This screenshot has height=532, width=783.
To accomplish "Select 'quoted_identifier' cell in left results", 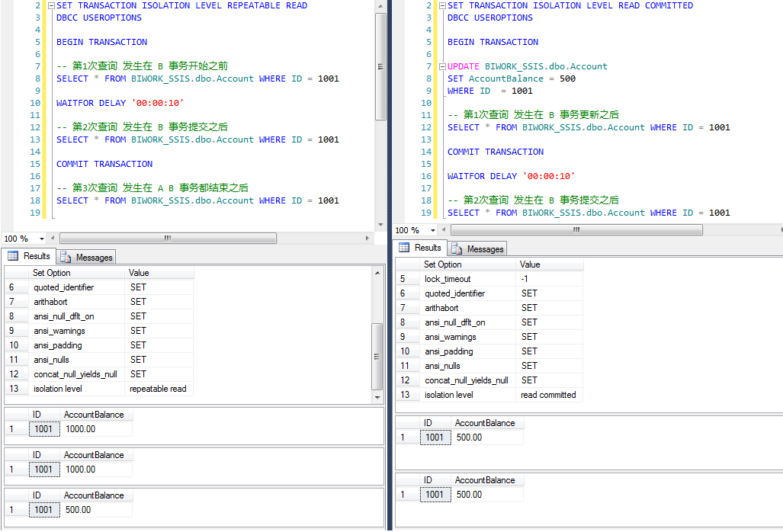I will click(x=76, y=287).
